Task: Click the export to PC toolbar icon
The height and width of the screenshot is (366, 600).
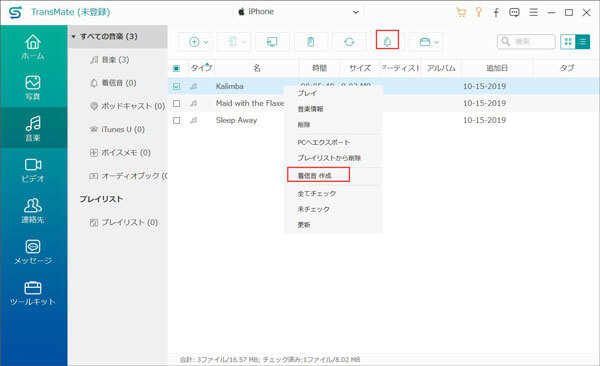Action: pos(272,42)
